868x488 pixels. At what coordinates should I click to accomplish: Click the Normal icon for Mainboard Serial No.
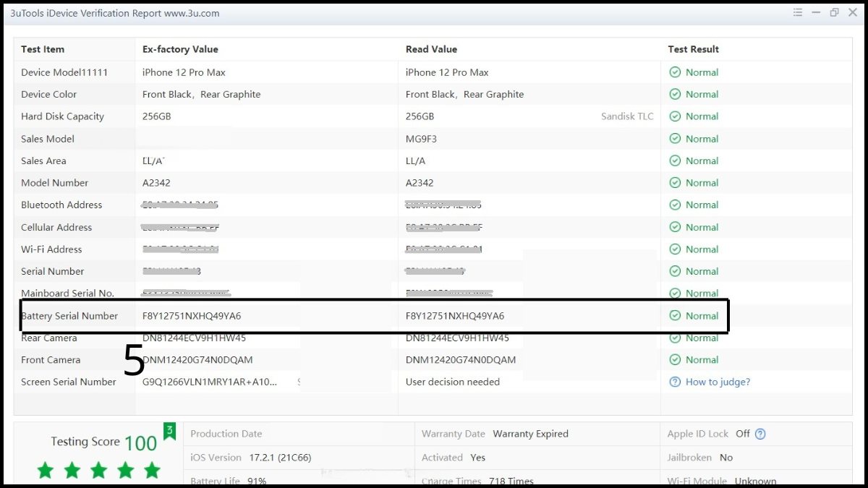[x=674, y=293]
